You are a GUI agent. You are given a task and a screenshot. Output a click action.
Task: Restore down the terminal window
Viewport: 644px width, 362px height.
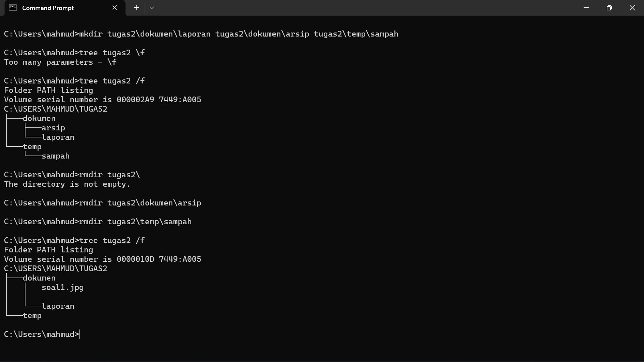click(609, 8)
